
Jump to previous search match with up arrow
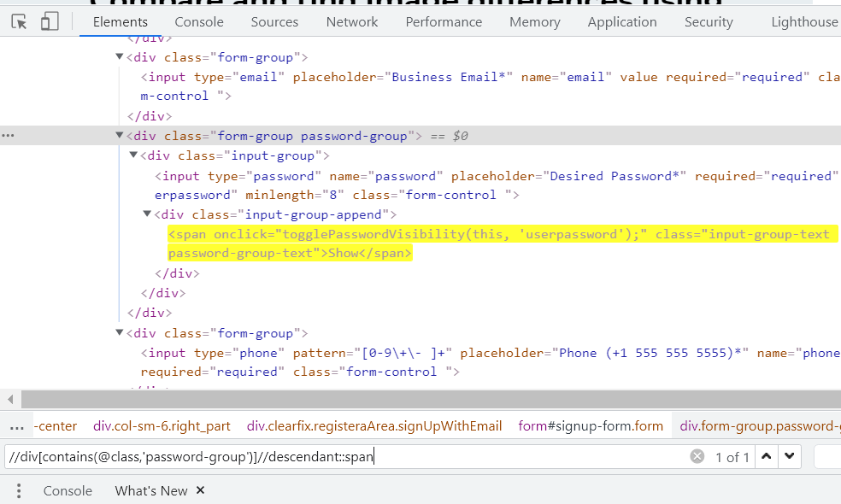pos(767,456)
